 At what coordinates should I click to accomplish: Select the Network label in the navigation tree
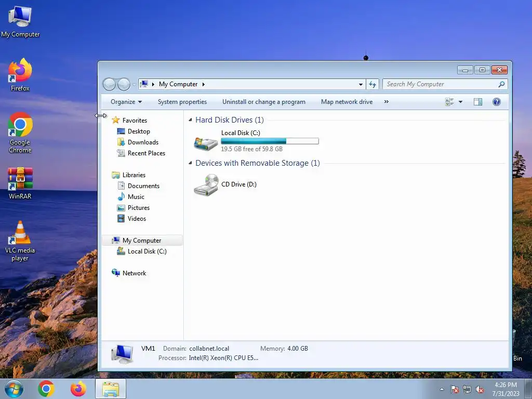134,273
